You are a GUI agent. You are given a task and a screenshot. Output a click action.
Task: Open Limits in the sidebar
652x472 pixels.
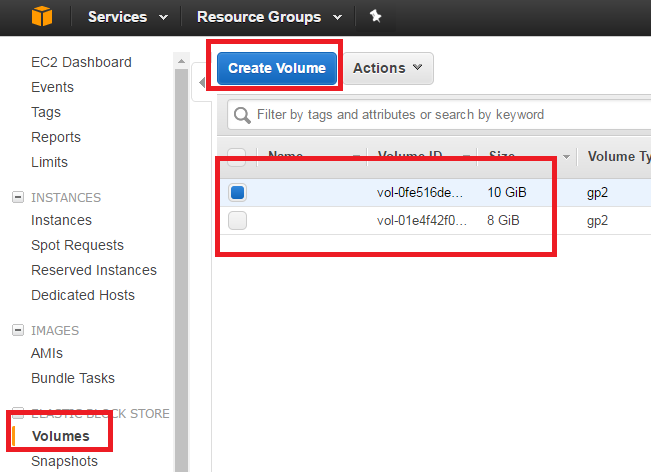pos(49,162)
